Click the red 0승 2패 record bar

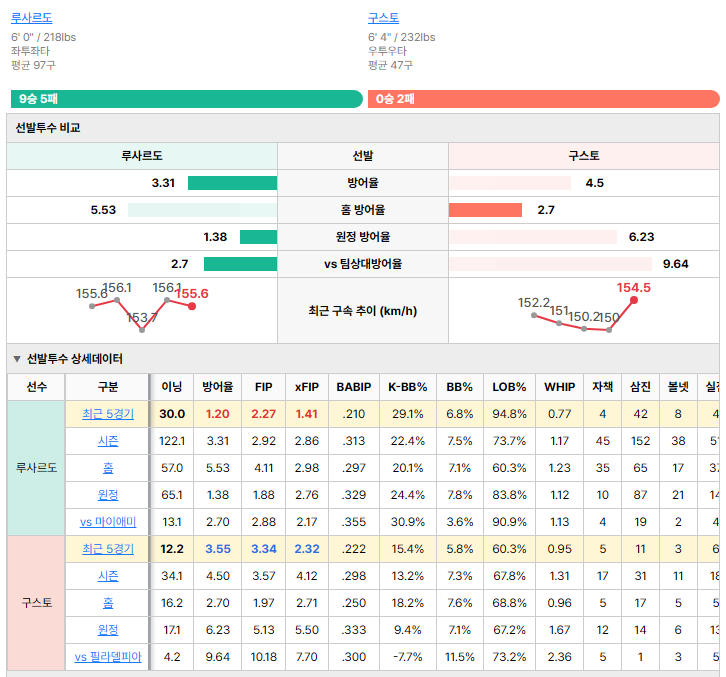[x=544, y=99]
